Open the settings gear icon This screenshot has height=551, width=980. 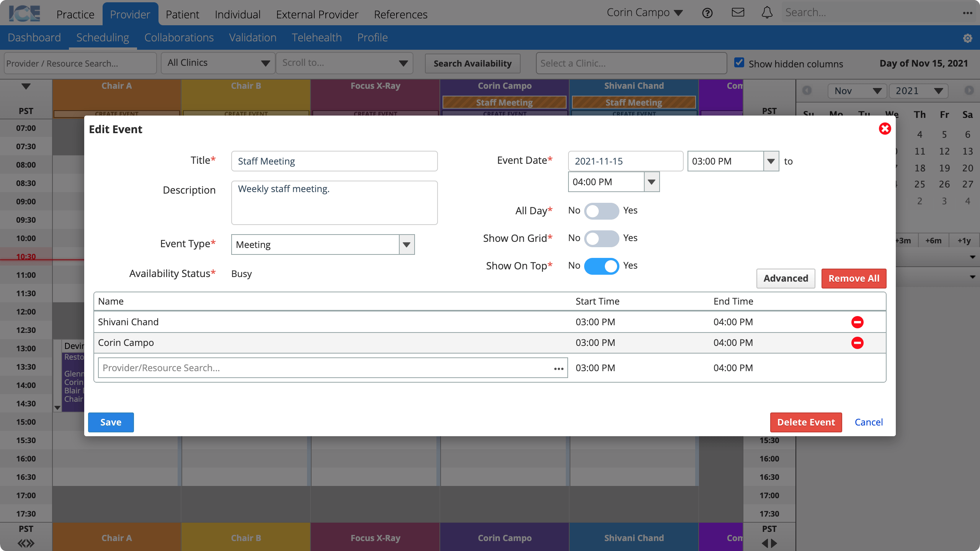[968, 38]
